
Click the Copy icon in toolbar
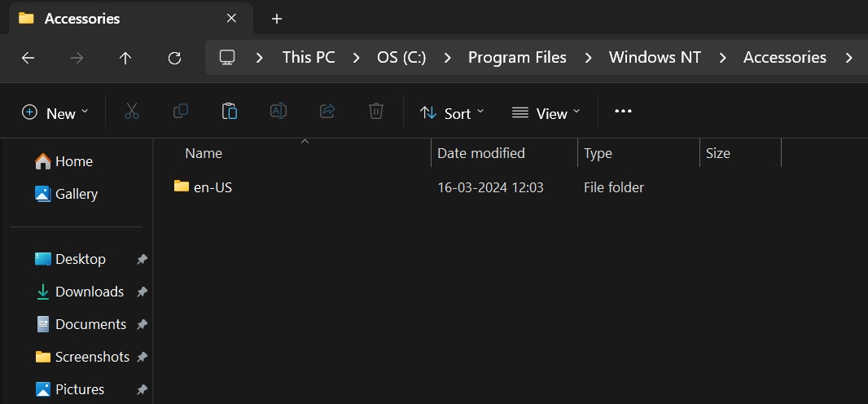(181, 112)
